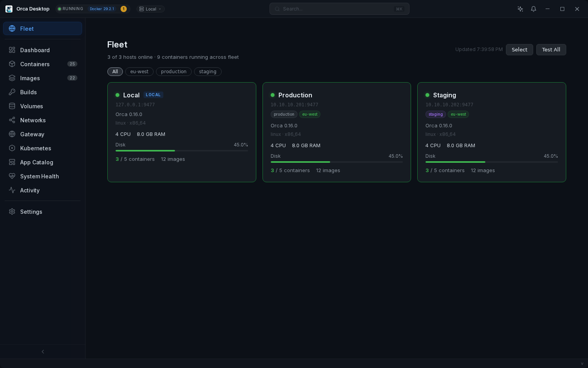Click the App Catalog icon

12,162
